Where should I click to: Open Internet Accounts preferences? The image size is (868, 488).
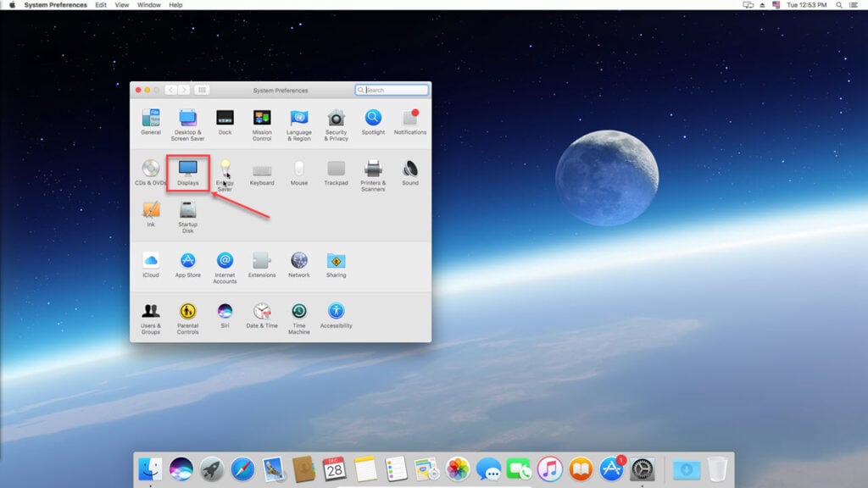[x=225, y=268]
